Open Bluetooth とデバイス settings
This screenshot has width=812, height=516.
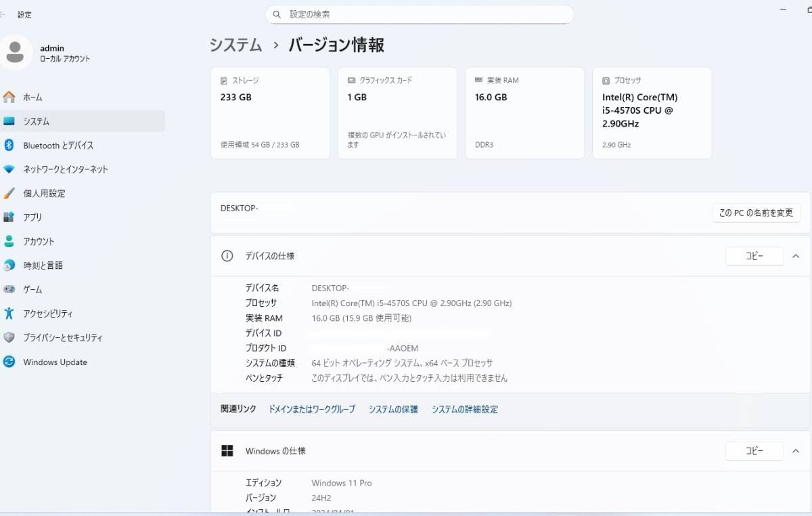(x=83, y=145)
